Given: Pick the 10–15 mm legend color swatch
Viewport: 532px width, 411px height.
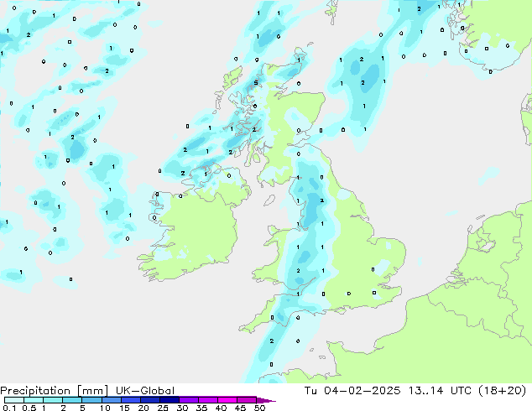Looking at the screenshot, I should click(x=111, y=400).
